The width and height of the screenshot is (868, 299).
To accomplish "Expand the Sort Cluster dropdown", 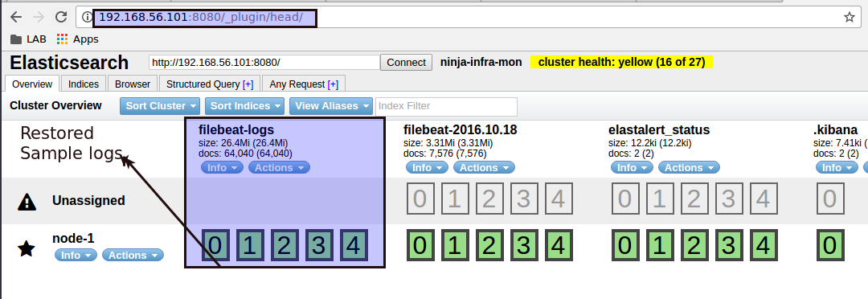I will tap(160, 106).
